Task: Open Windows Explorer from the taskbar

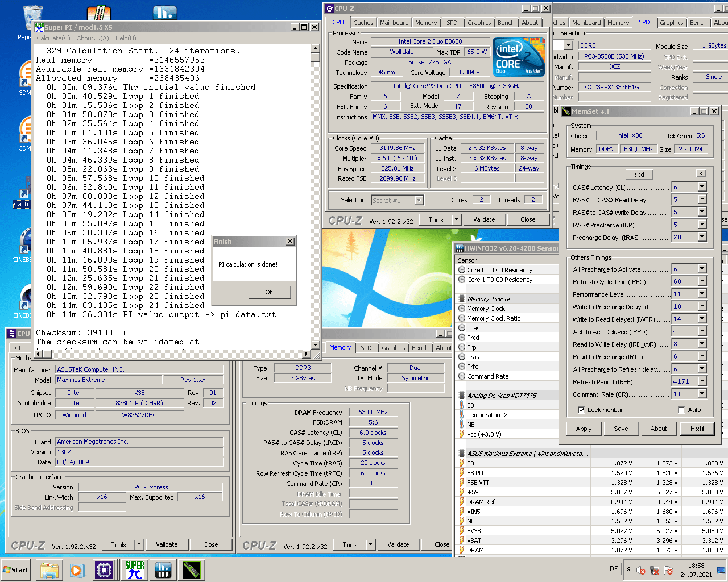Action: pyautogui.click(x=49, y=570)
